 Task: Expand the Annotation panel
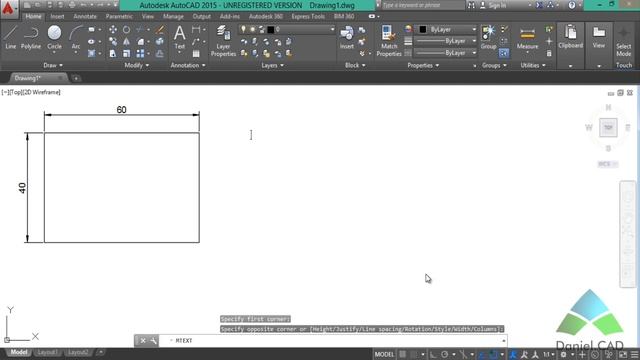pyautogui.click(x=188, y=65)
